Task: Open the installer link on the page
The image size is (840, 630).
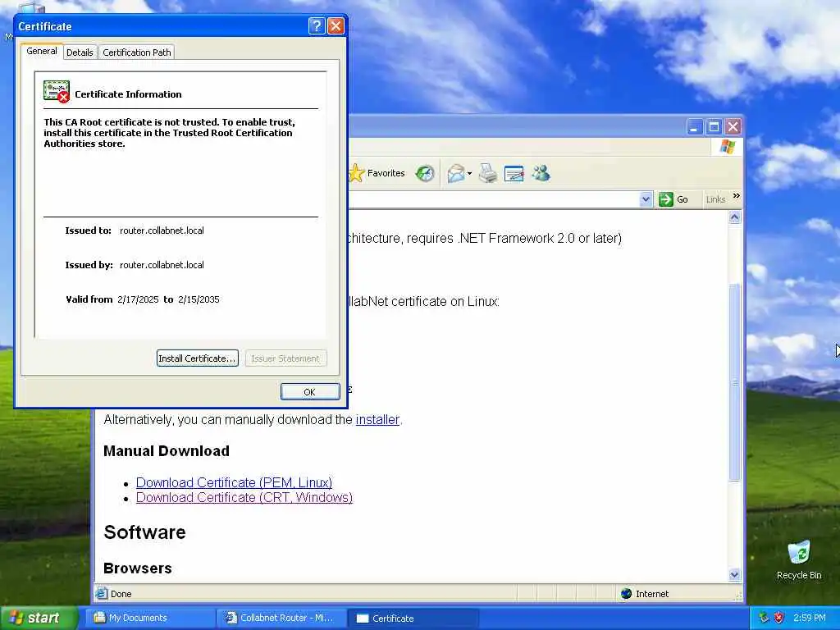Action: coord(377,419)
